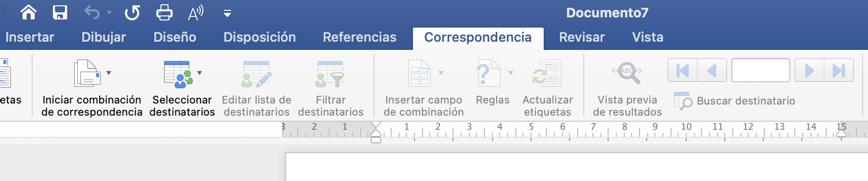The image size is (868, 181).
Task: Print using the printer icon
Action: point(164,13)
